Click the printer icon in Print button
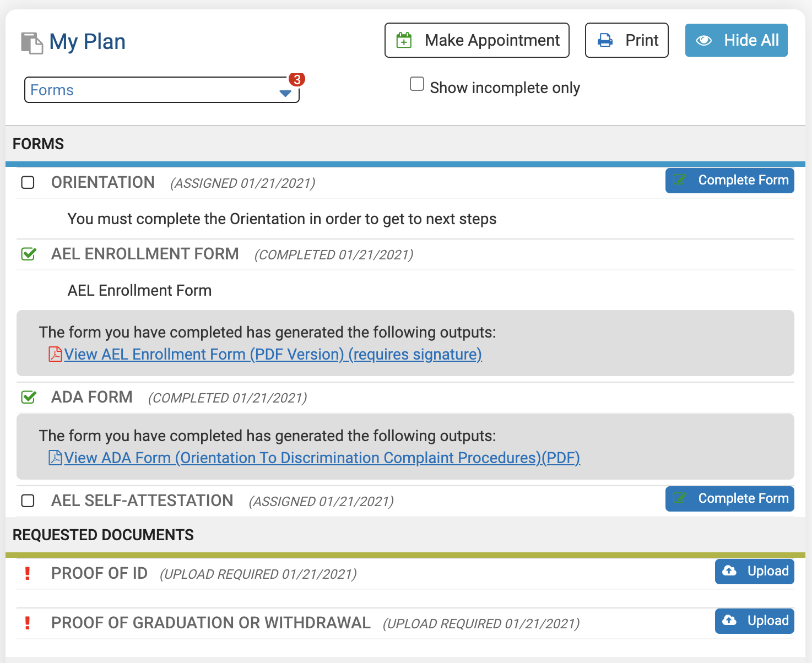This screenshot has height=663, width=812. click(x=605, y=40)
